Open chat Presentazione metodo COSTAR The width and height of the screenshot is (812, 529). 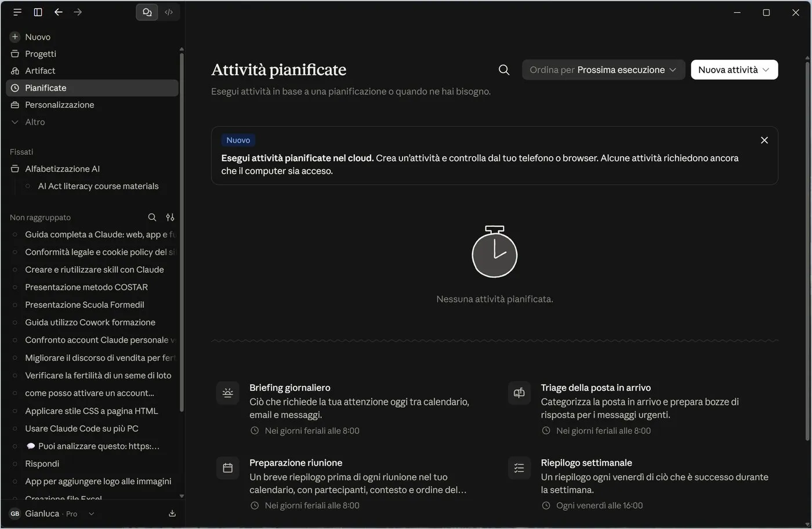(92, 287)
